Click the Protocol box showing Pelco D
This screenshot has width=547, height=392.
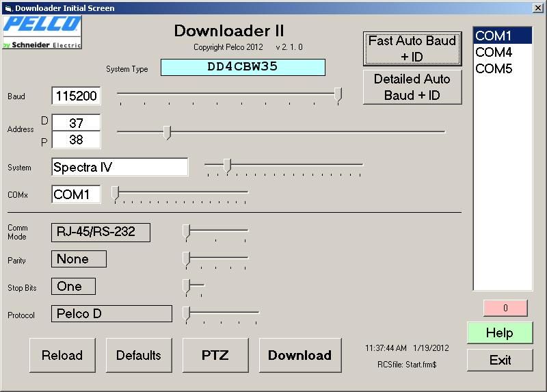tap(111, 313)
